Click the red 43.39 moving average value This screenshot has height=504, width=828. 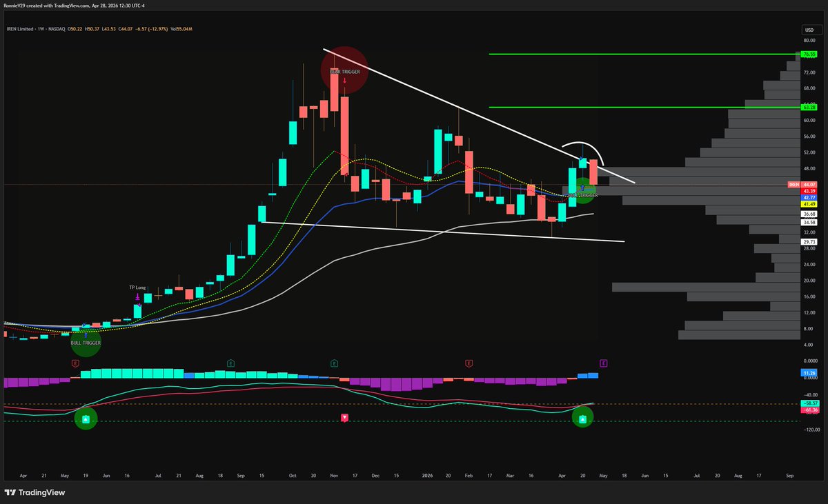(x=808, y=190)
